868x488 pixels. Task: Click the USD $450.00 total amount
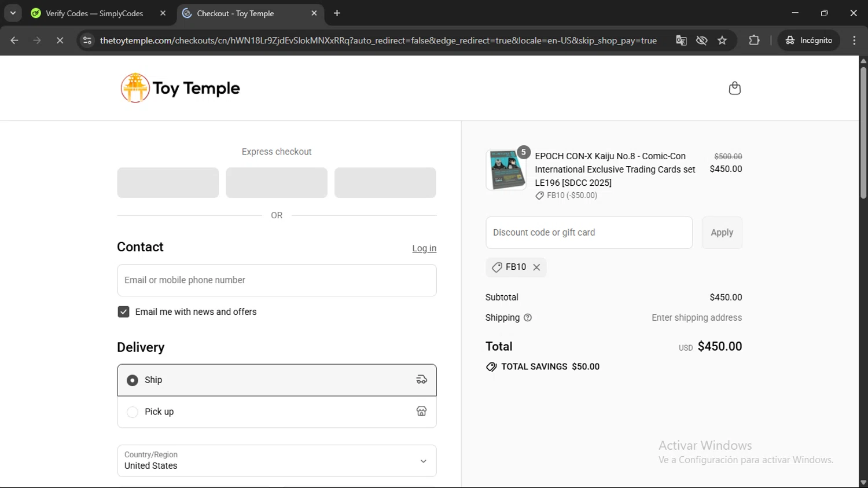711,347
